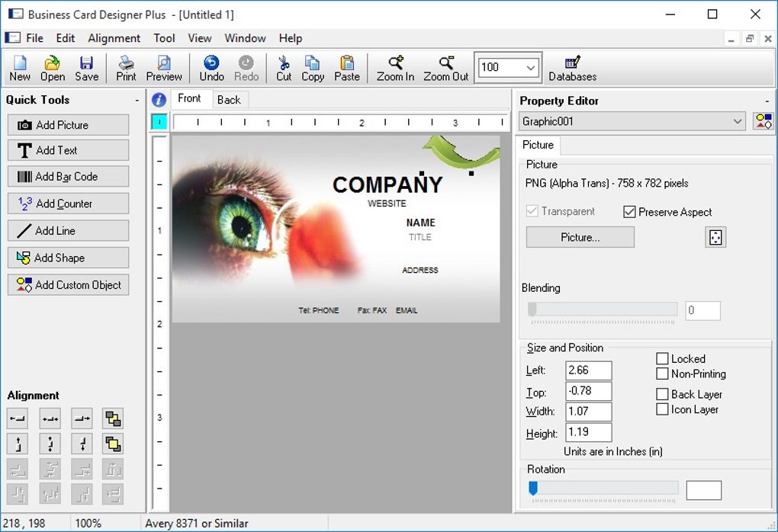The height and width of the screenshot is (532, 778).
Task: Click the Width field showing 1.07
Action: (x=589, y=412)
